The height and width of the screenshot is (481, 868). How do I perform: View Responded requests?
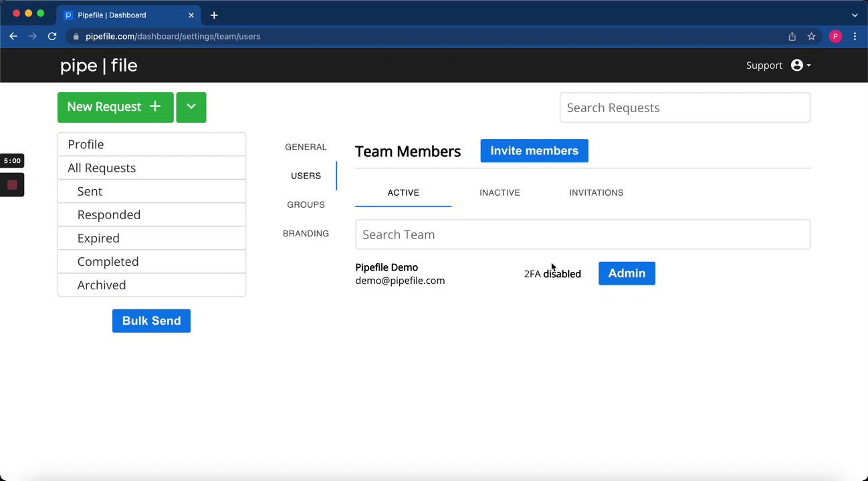[152, 214]
